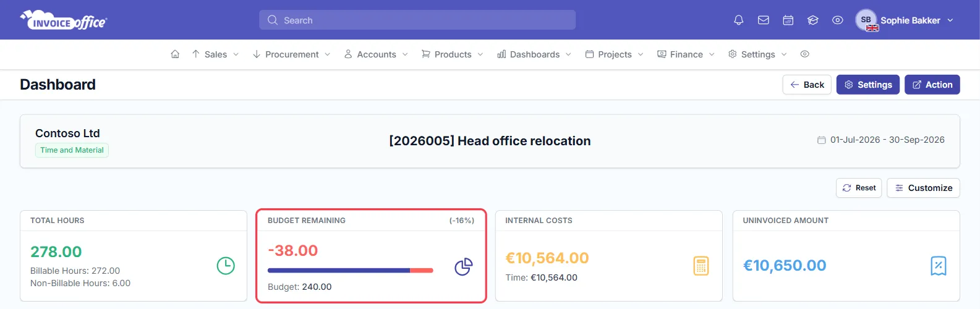Screen dimensions: 980x309
Task: Click the calculator icon in Internal Costs
Action: pos(701,266)
